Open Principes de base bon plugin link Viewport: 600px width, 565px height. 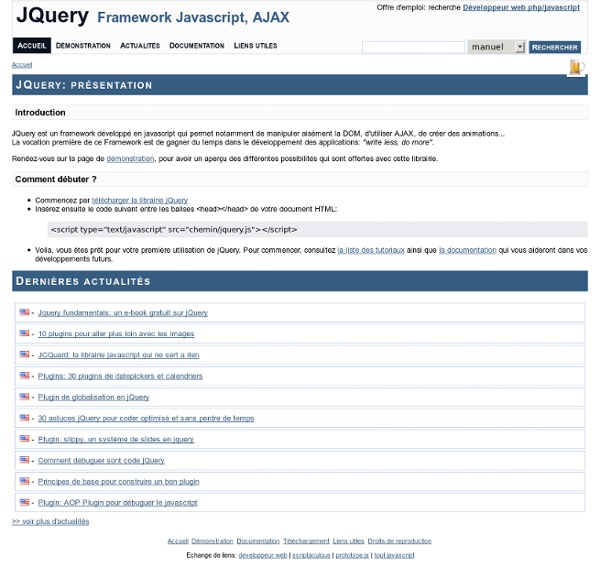tap(119, 482)
